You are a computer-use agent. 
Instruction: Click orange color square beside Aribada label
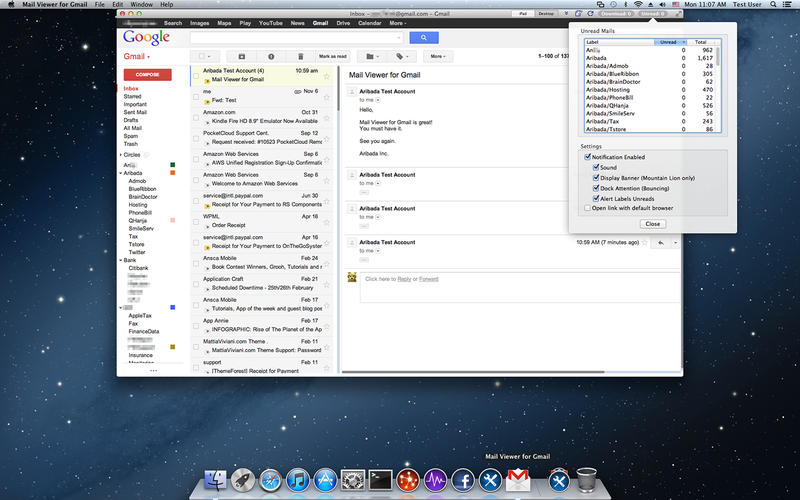(172, 173)
